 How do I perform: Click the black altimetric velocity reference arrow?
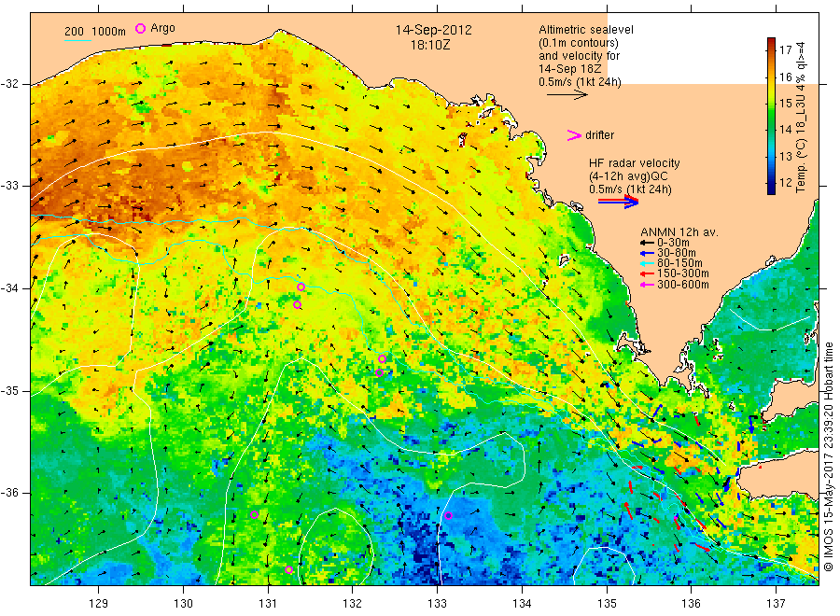tap(567, 95)
